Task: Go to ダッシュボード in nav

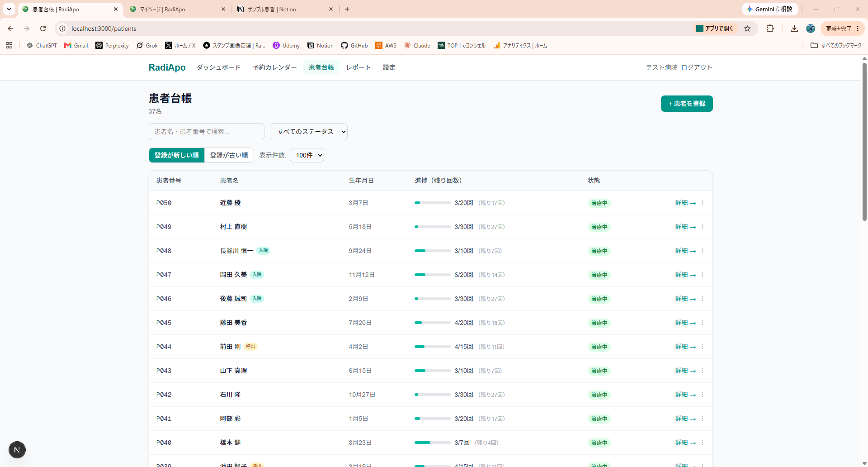Action: click(218, 67)
